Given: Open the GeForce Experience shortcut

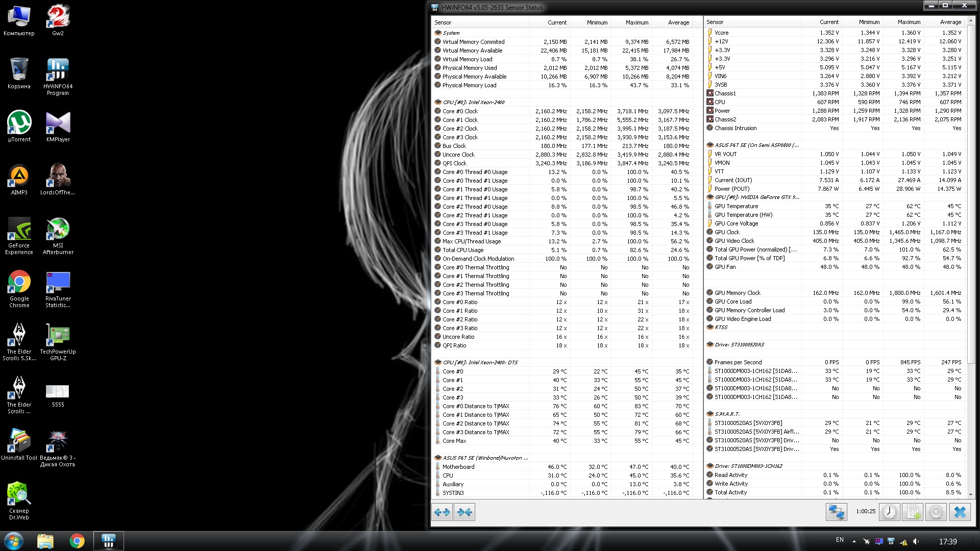Looking at the screenshot, I should [x=19, y=236].
